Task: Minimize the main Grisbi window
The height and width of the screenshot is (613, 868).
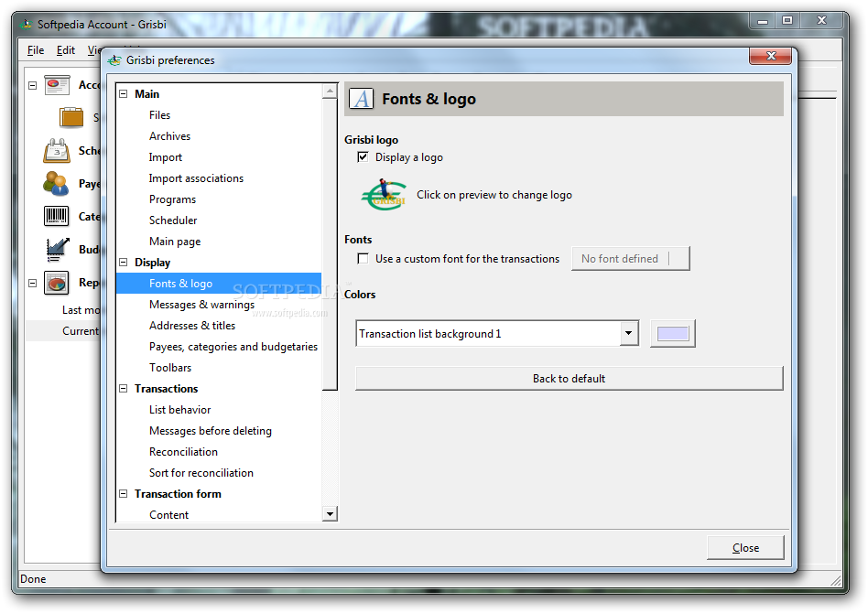Action: click(763, 20)
